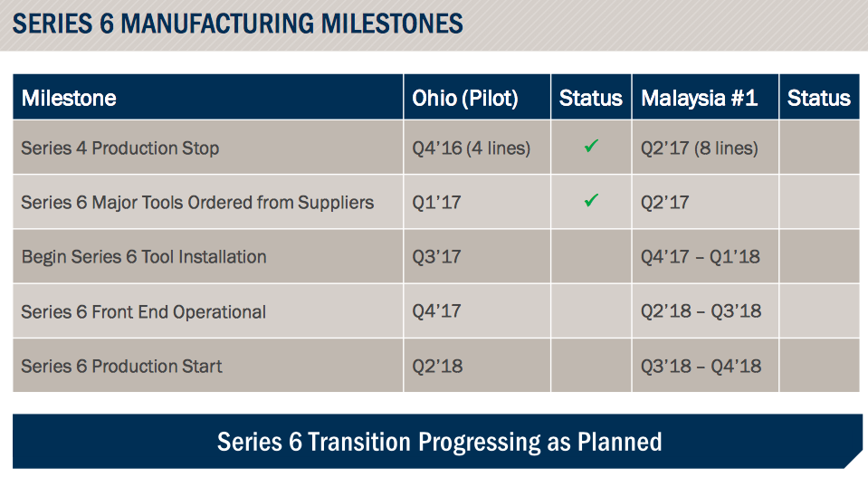
Task: Click the Series 6 Manufacturing Milestones title
Action: (238, 23)
